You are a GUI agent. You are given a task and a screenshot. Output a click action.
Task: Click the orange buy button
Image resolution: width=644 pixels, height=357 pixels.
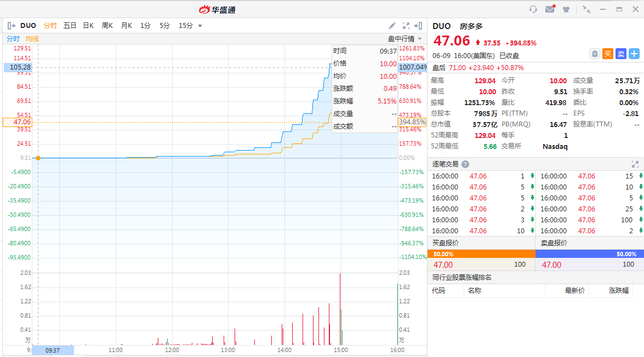(607, 54)
